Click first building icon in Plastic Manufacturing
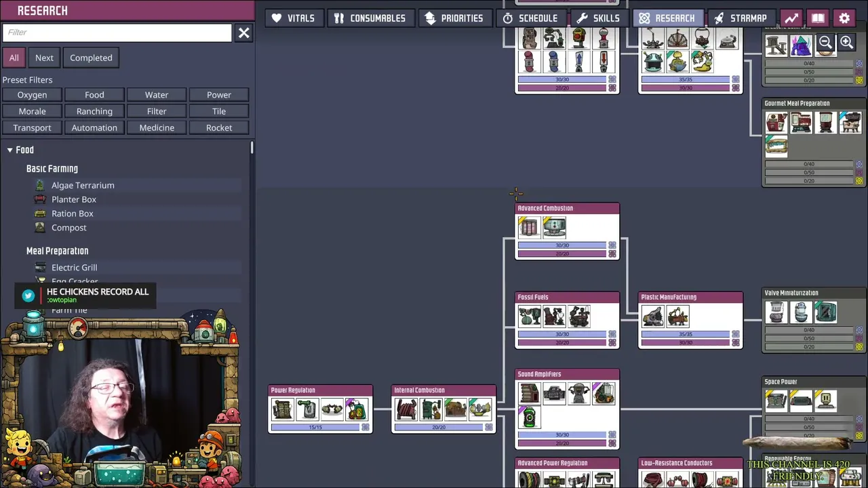 652,316
